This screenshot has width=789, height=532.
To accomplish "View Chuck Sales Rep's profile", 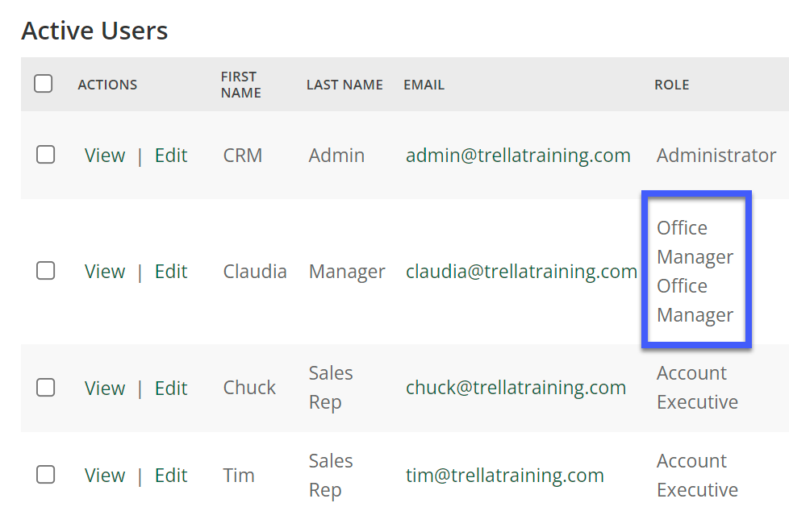I will click(x=105, y=389).
